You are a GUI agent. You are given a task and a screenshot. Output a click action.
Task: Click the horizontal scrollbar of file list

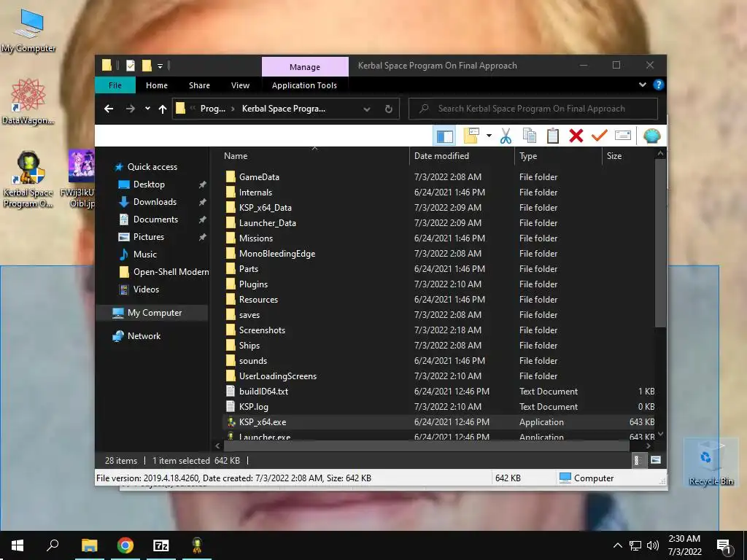click(x=426, y=446)
